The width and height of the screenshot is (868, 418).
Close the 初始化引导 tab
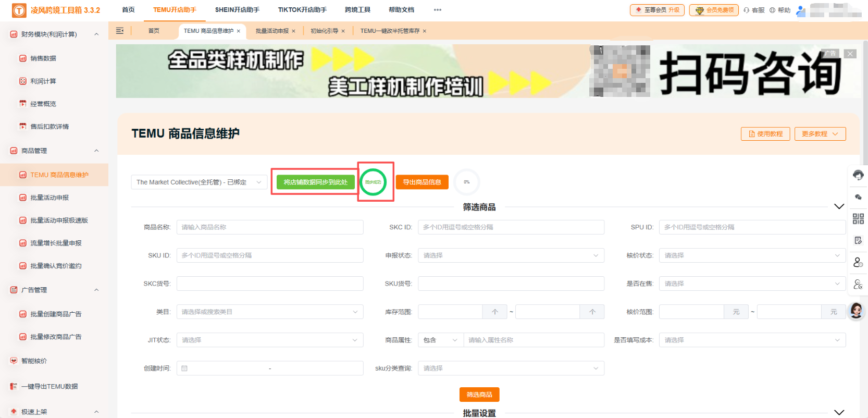tap(343, 31)
